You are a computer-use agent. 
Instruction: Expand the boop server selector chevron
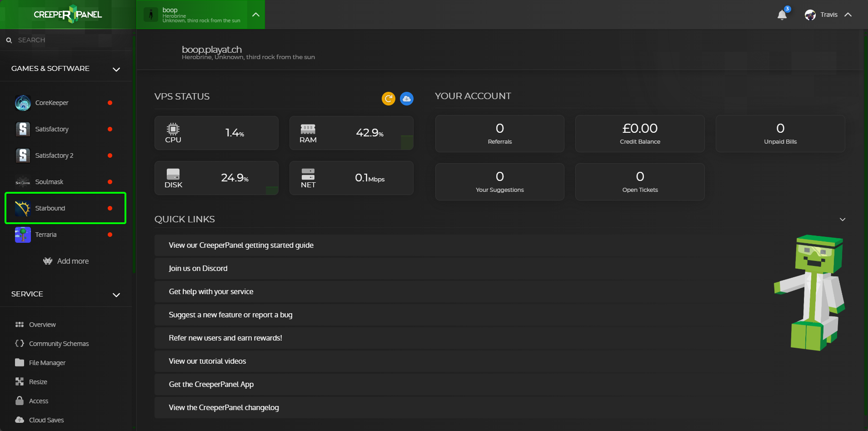pyautogui.click(x=256, y=15)
